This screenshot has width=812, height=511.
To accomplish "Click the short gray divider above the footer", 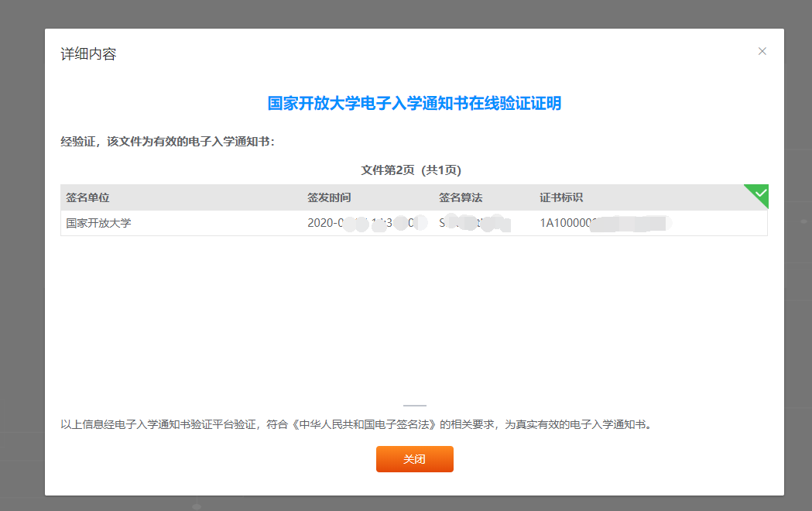I will [x=414, y=405].
